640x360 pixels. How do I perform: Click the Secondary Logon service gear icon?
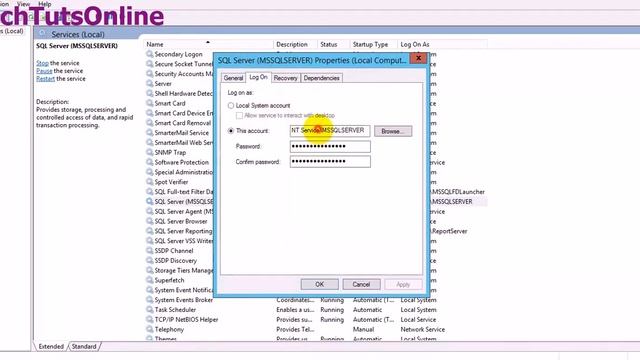click(x=150, y=54)
